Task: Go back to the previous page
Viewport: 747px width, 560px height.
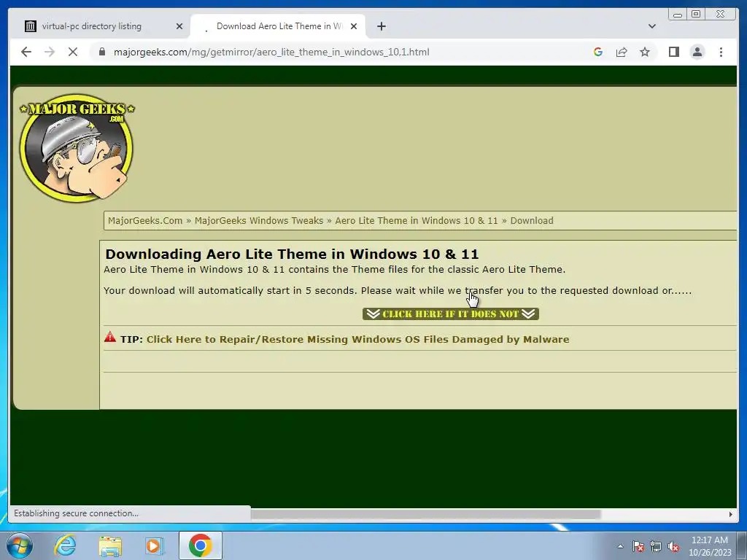Action: click(26, 52)
